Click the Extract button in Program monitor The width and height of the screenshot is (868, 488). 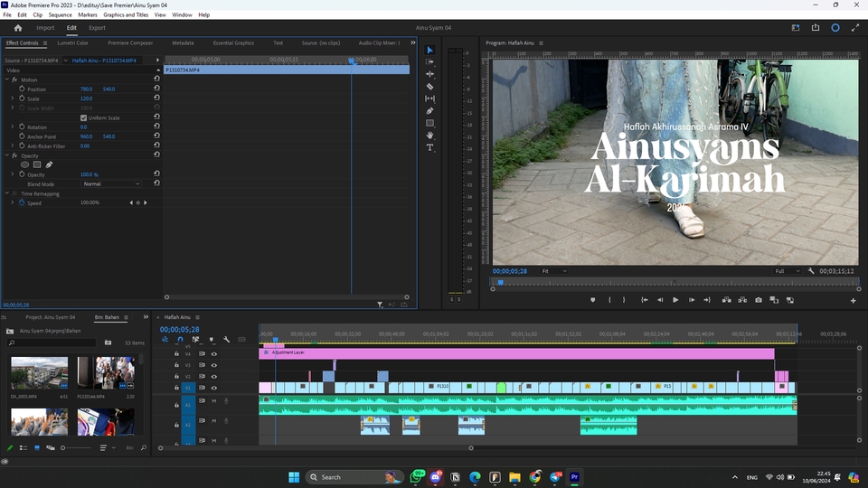742,300
